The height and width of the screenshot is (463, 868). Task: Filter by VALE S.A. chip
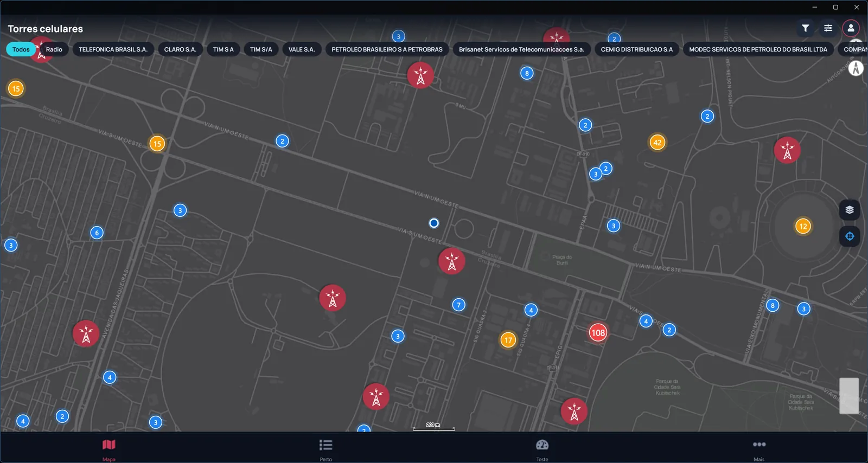coord(302,49)
